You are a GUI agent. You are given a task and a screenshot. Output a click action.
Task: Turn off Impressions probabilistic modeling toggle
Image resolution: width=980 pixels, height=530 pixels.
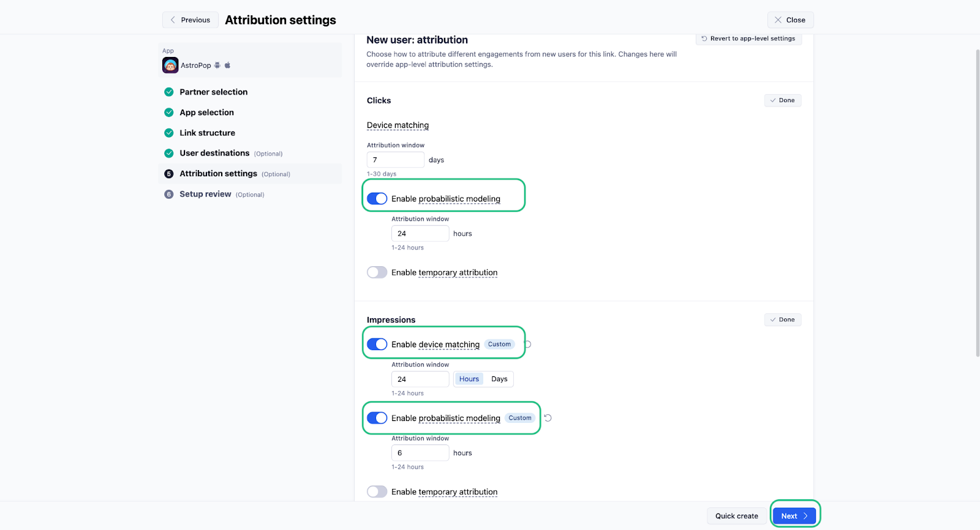377,418
